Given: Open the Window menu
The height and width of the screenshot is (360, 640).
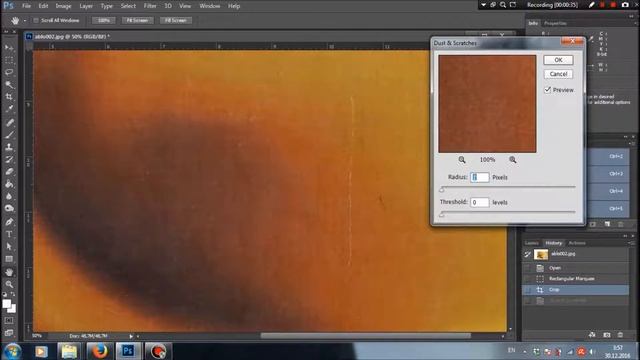Looking at the screenshot, I should click(210, 6).
